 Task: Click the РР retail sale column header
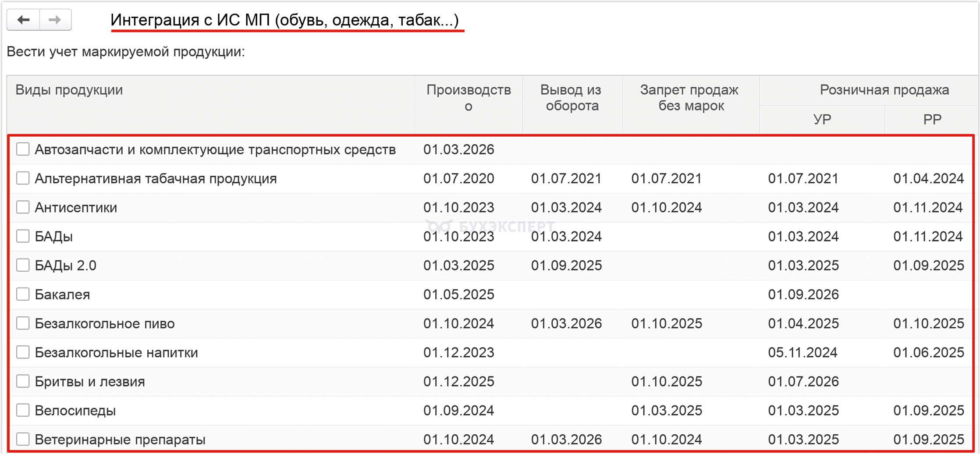point(932,120)
